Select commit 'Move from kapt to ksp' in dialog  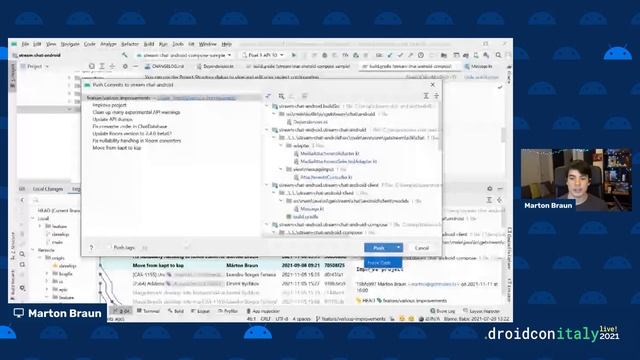point(117,148)
